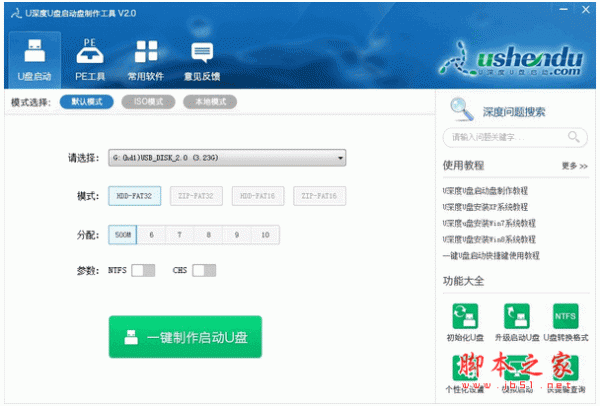Click the U盘转换格式 NTFS icon
Image resolution: width=600 pixels, height=406 pixels.
point(566,316)
